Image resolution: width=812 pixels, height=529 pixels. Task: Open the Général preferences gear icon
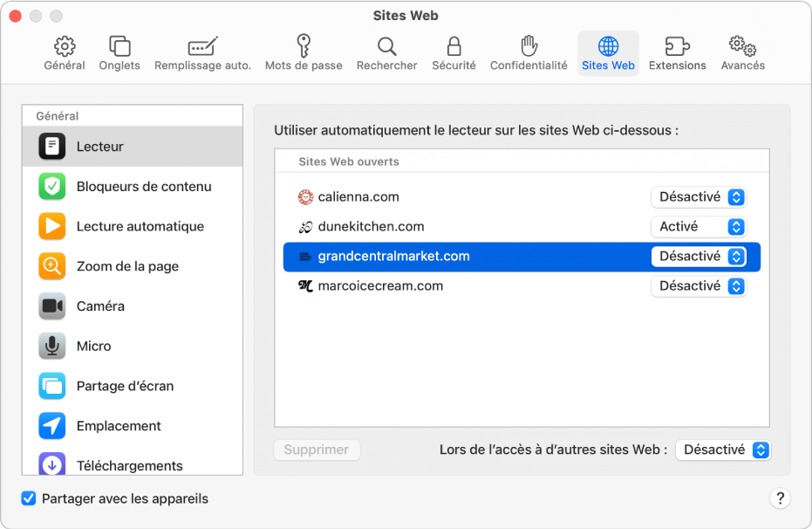coord(65,46)
